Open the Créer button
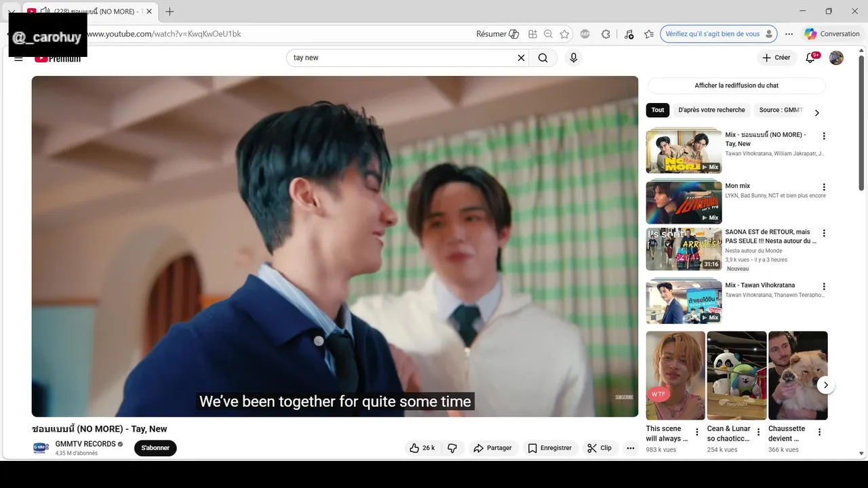The image size is (868, 488). pos(776,58)
